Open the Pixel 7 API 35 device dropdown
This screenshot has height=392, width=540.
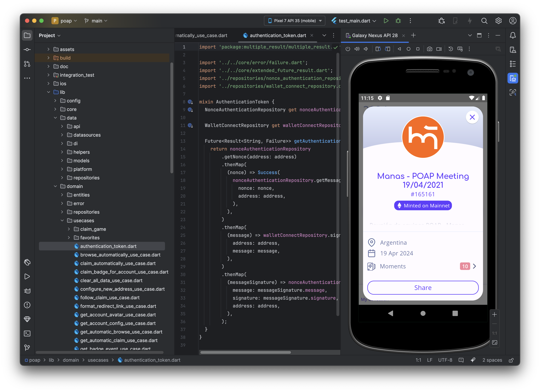(x=294, y=21)
